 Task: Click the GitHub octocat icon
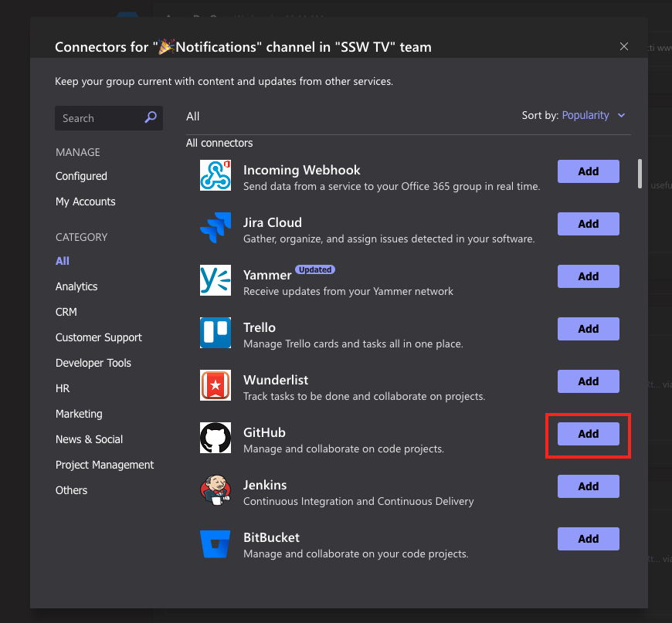216,438
